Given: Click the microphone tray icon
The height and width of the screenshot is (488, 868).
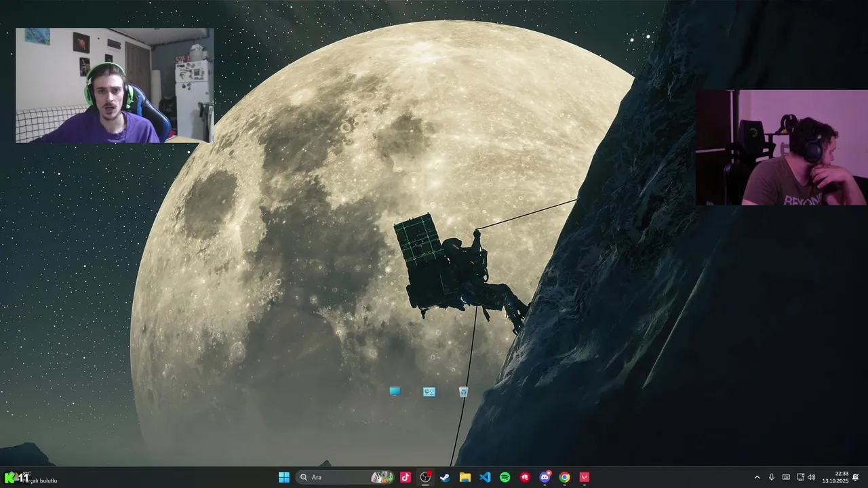Looking at the screenshot, I should (772, 477).
